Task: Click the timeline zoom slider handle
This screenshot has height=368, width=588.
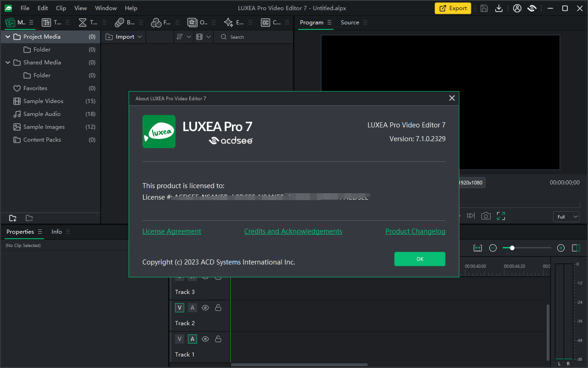Action: [512, 247]
